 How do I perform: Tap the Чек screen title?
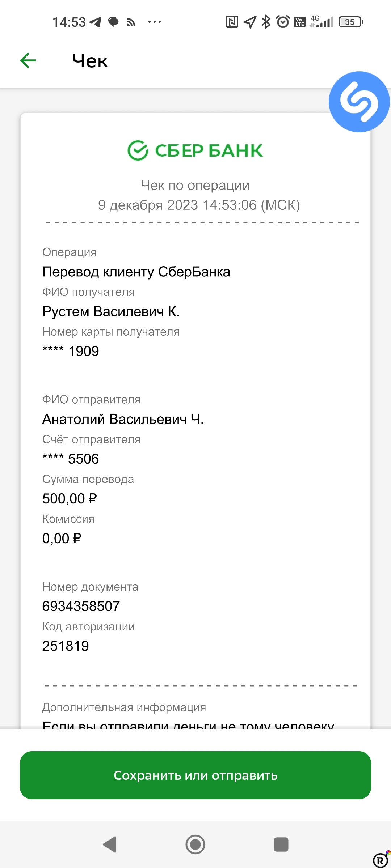[89, 60]
